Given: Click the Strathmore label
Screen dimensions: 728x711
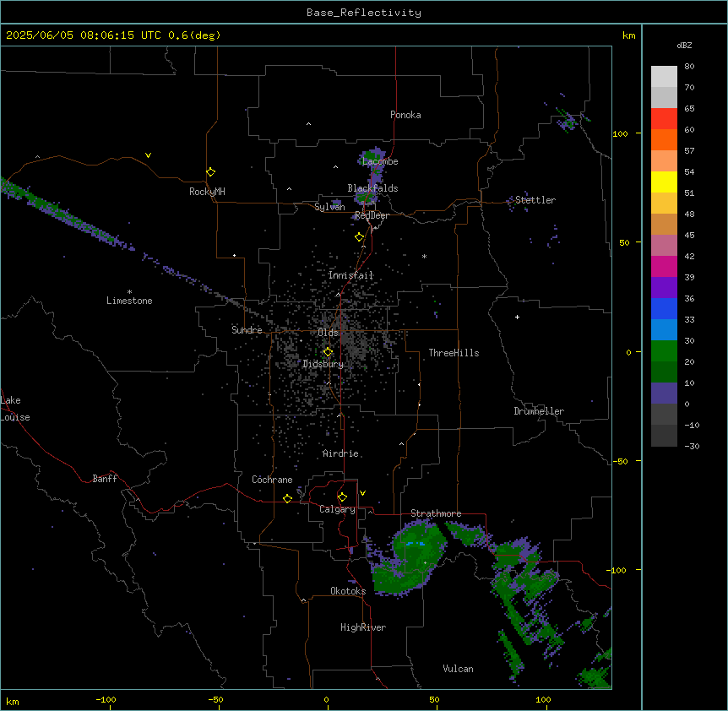Looking at the screenshot, I should [x=436, y=513].
